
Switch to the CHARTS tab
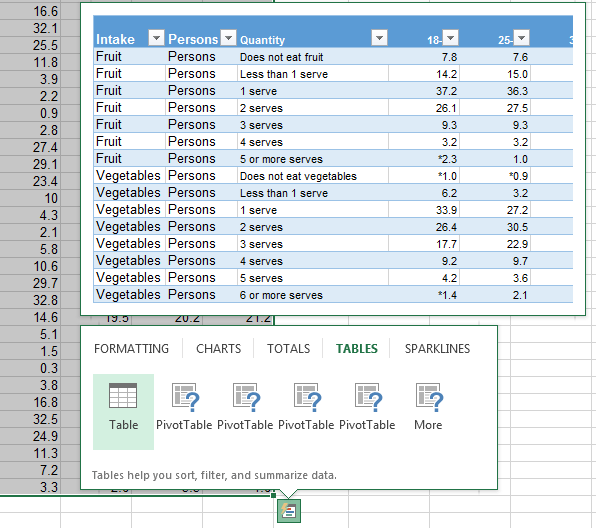tap(219, 349)
